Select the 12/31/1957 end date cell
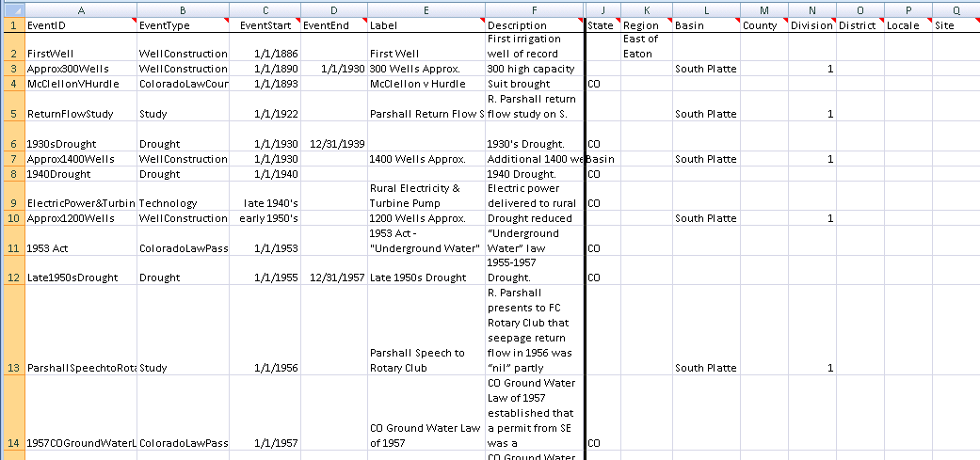The image size is (980, 460). (x=334, y=271)
